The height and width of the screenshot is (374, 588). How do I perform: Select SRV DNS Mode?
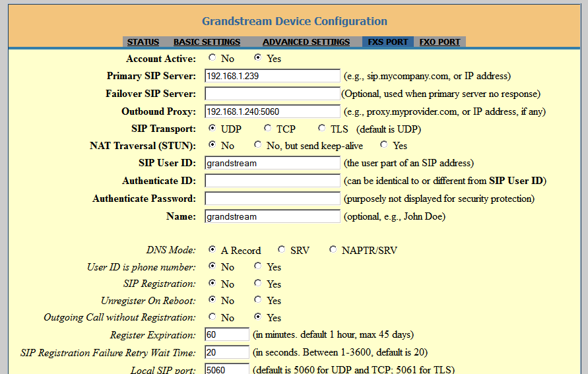[281, 249]
